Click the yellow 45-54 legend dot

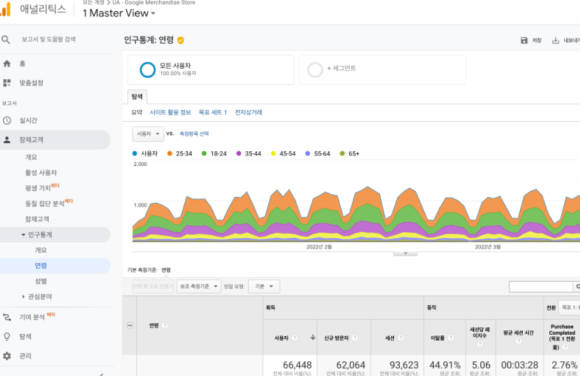(273, 154)
